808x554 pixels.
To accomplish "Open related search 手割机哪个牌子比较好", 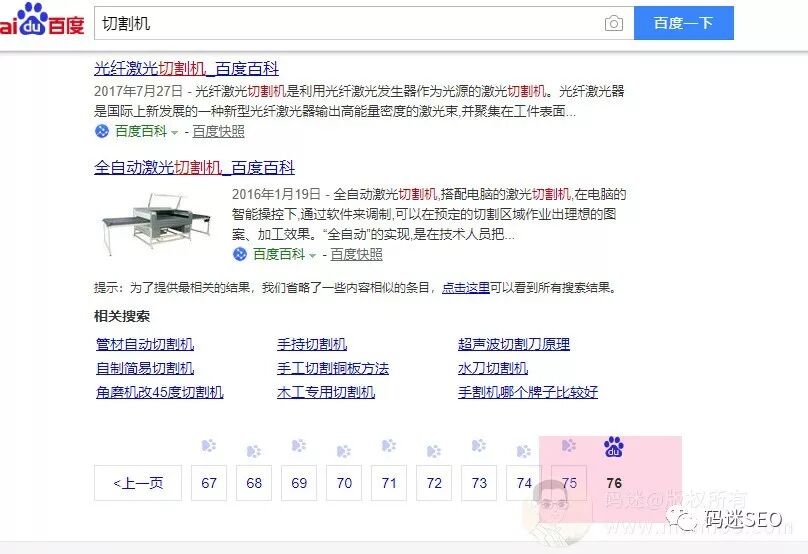I will tap(528, 392).
